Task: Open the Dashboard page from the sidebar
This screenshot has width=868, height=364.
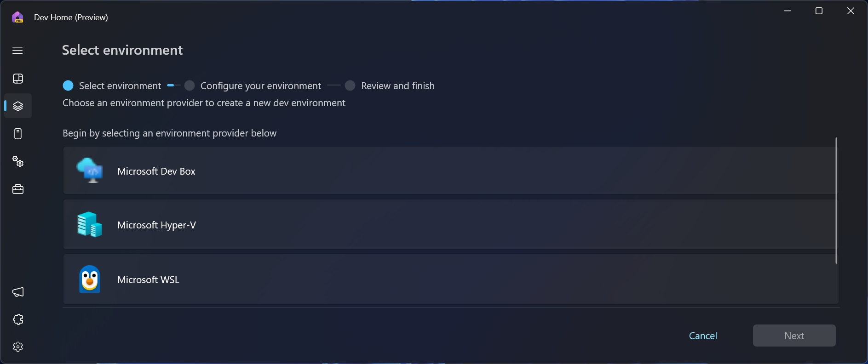Action: [17, 78]
